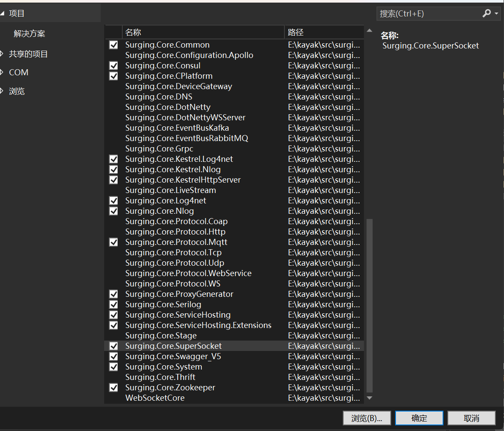This screenshot has height=431, width=504.
Task: Uncheck Surging.Core.Protocol.Mqtt checkbox
Action: point(113,242)
